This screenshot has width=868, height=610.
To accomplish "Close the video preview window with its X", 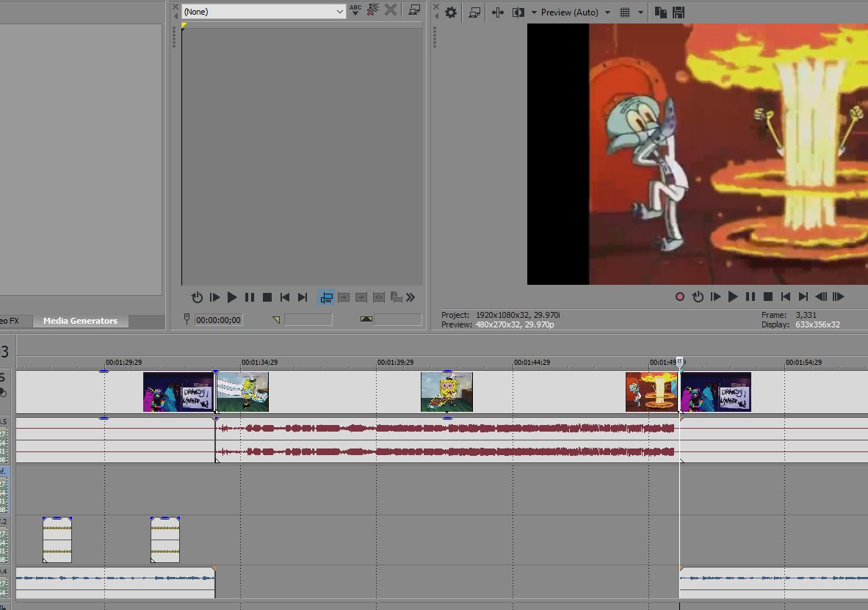I will tap(436, 7).
